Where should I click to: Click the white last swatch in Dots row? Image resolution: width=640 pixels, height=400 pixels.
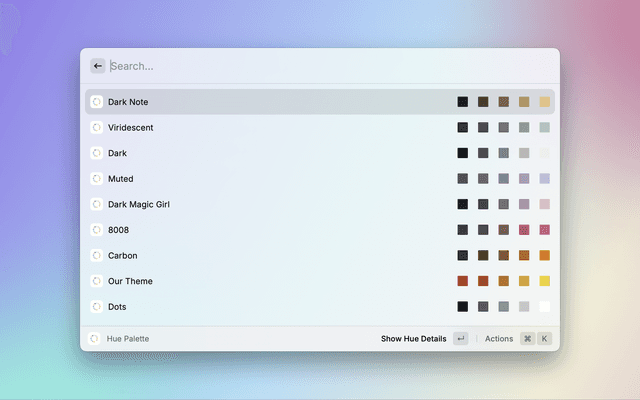coord(545,307)
